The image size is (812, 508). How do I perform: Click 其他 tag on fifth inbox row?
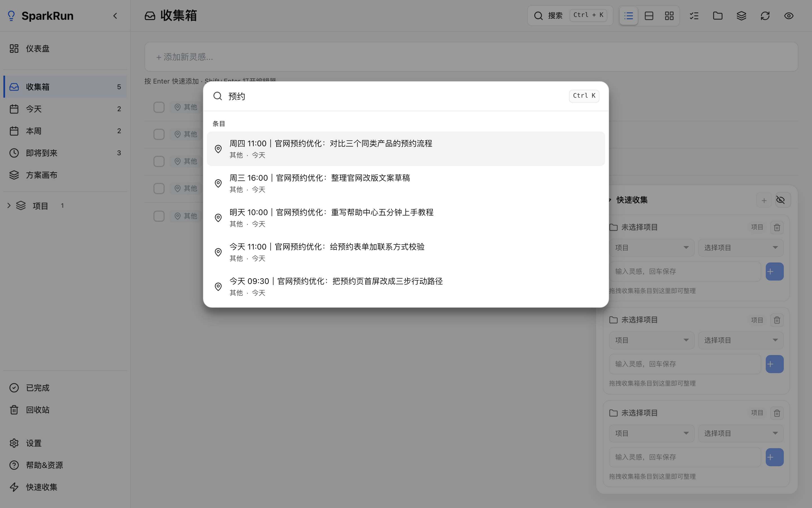[x=186, y=216]
